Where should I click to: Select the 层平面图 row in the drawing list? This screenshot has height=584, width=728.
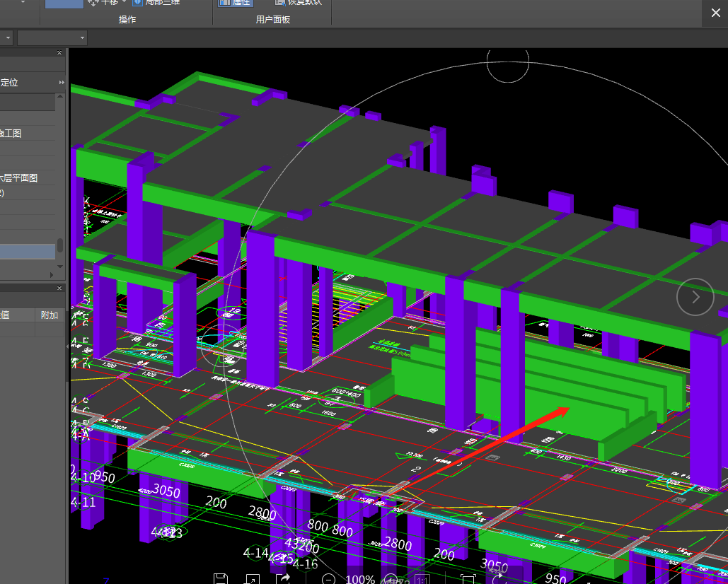28,177
